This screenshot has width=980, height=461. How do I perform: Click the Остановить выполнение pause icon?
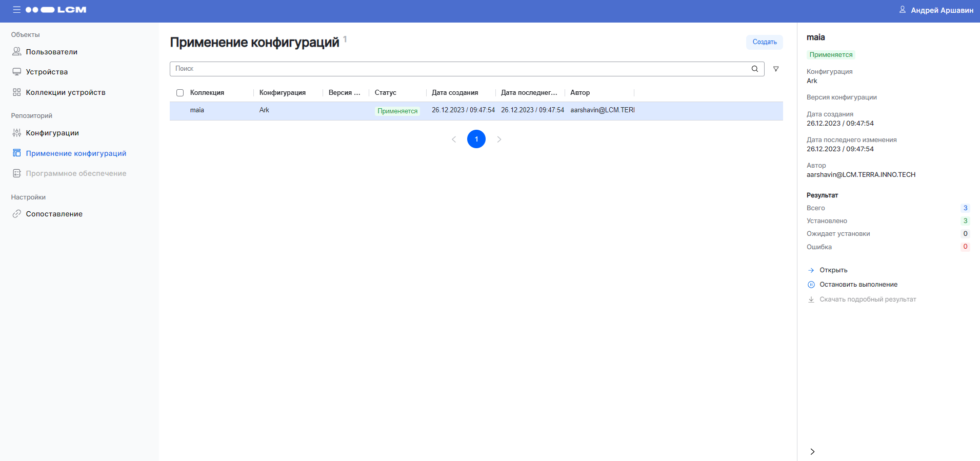point(811,285)
